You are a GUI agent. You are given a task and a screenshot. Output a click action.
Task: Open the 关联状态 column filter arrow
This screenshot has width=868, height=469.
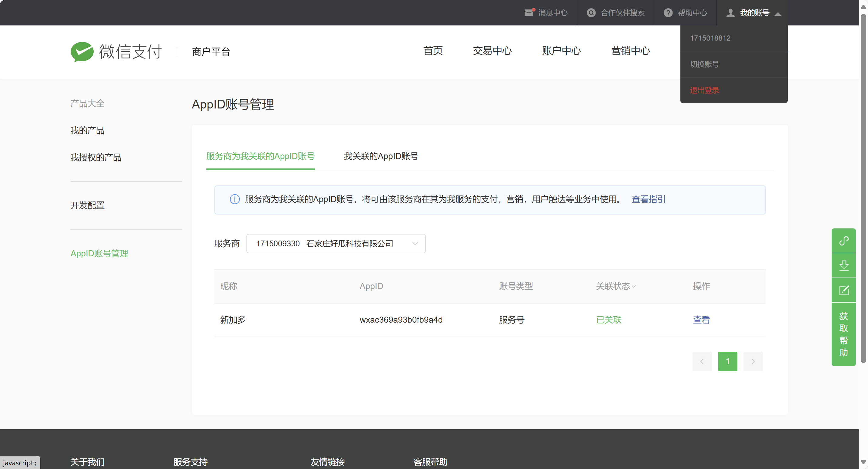coord(634,286)
